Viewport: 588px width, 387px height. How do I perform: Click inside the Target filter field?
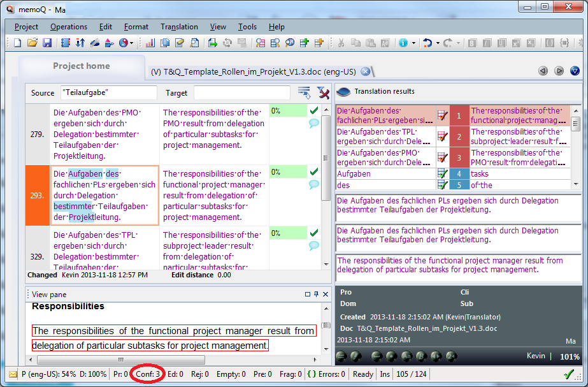[242, 93]
